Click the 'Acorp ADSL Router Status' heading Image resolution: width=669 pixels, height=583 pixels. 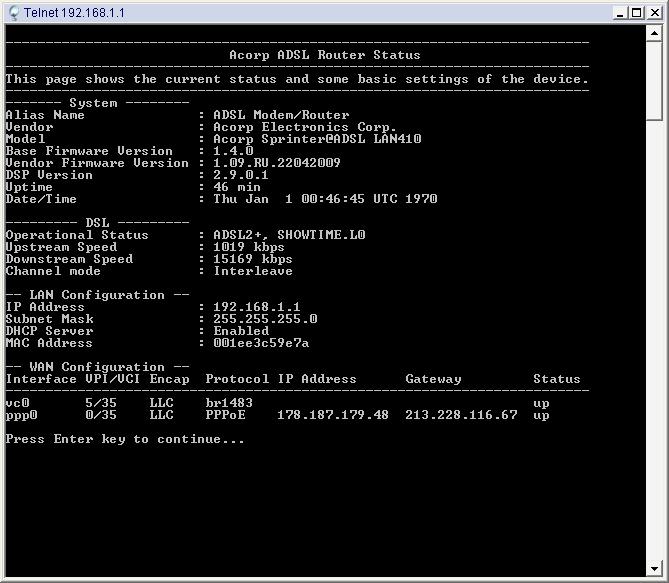click(325, 55)
